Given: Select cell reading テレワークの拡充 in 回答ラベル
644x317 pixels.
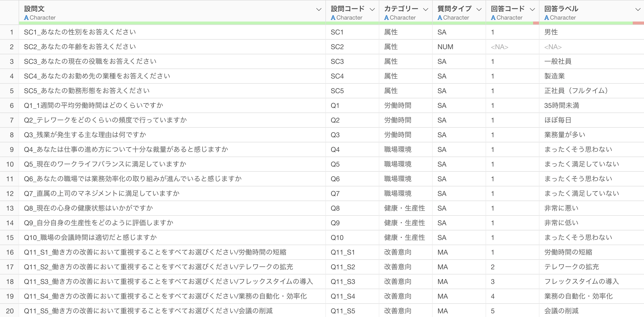Looking at the screenshot, I should coord(572,267).
